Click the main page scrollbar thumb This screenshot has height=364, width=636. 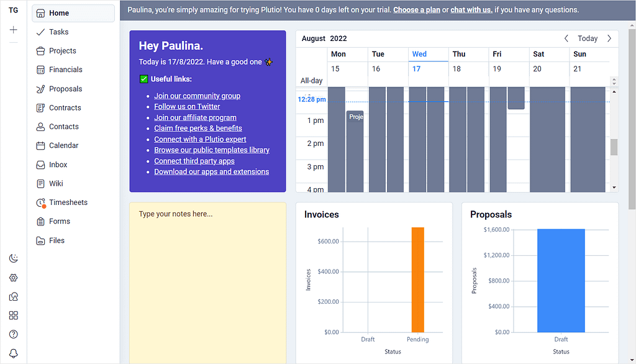632,119
